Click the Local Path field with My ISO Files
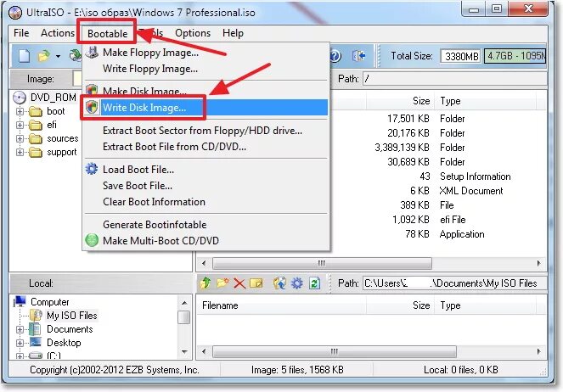 tap(455, 283)
